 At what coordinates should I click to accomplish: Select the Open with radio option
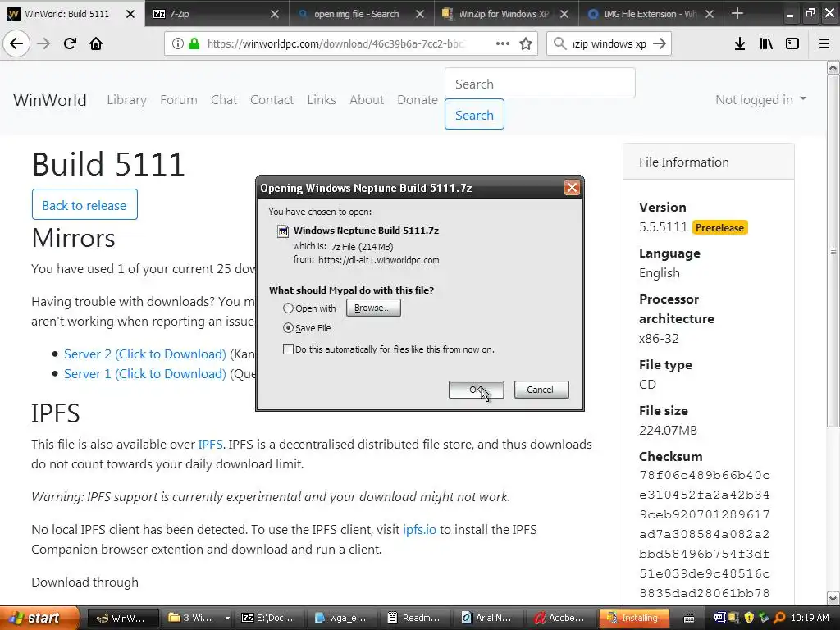pyautogui.click(x=288, y=308)
